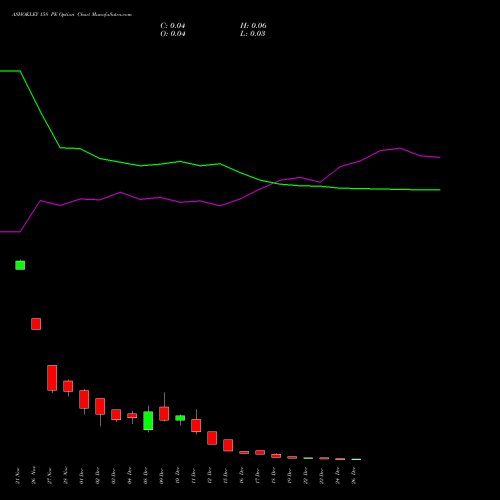
Task: Click the '21 Nov' date axis label
Action: [x=18, y=476]
